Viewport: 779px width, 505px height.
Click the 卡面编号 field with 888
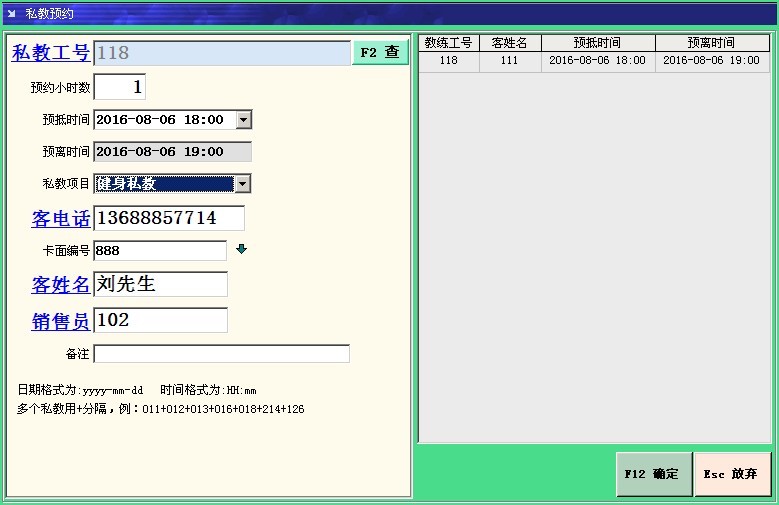(160, 251)
